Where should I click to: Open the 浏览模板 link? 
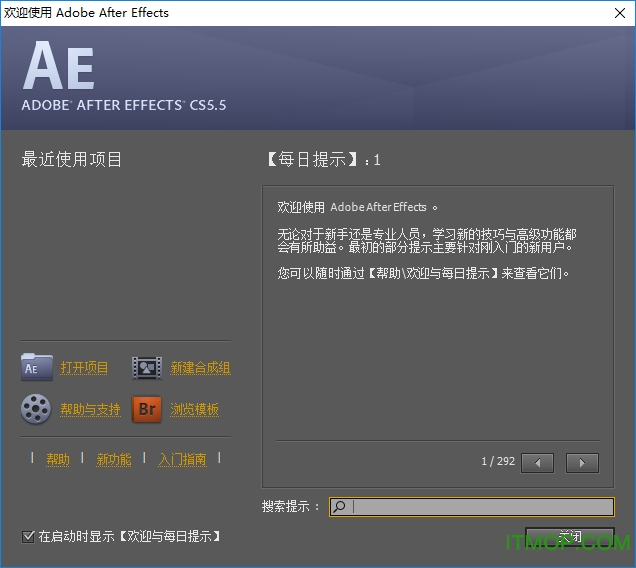pos(194,410)
